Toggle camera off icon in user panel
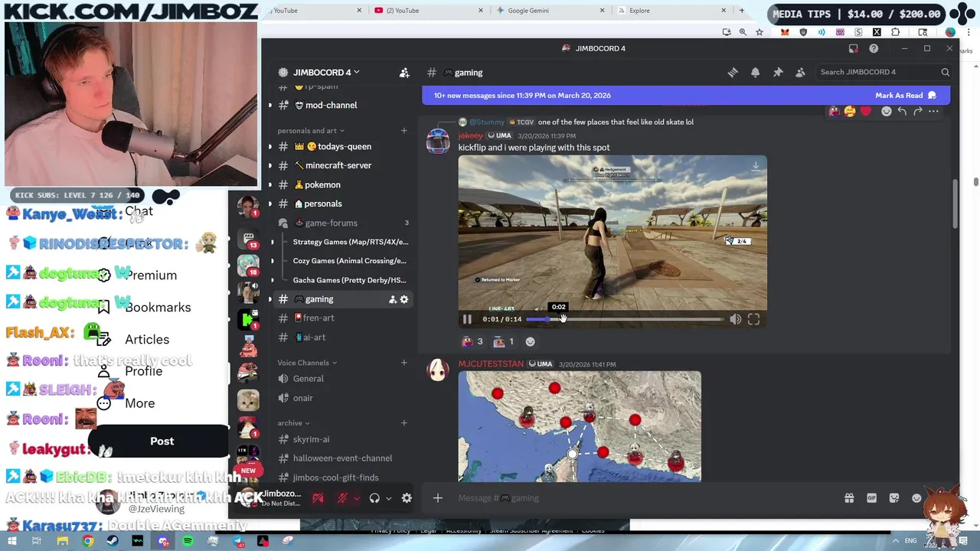 (x=318, y=498)
